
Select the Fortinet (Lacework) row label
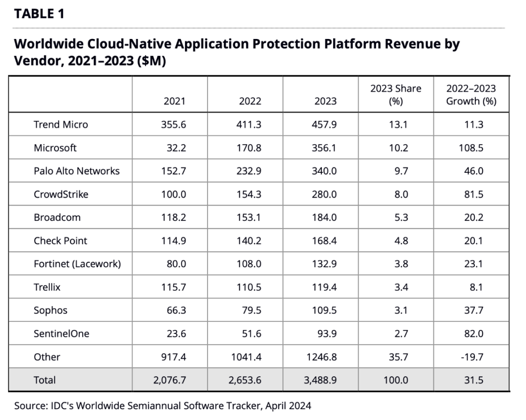tap(77, 264)
